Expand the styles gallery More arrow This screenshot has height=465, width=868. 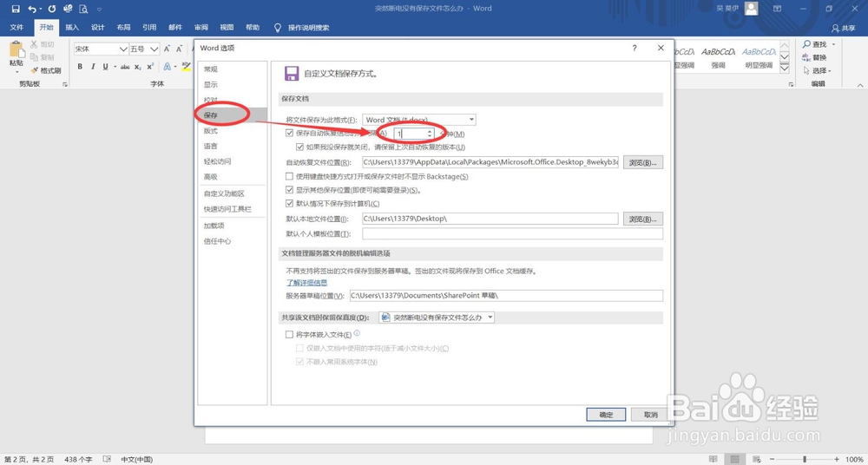pos(785,69)
